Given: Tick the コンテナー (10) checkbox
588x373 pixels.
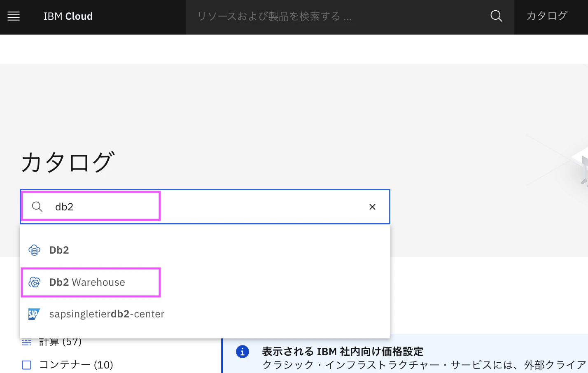Looking at the screenshot, I should click(27, 365).
